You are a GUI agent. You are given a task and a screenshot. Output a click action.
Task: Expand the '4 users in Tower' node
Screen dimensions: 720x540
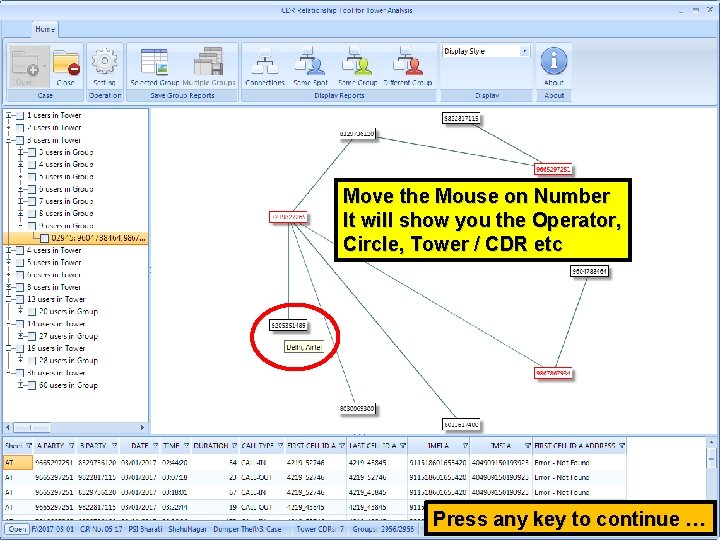pyautogui.click(x=8, y=251)
